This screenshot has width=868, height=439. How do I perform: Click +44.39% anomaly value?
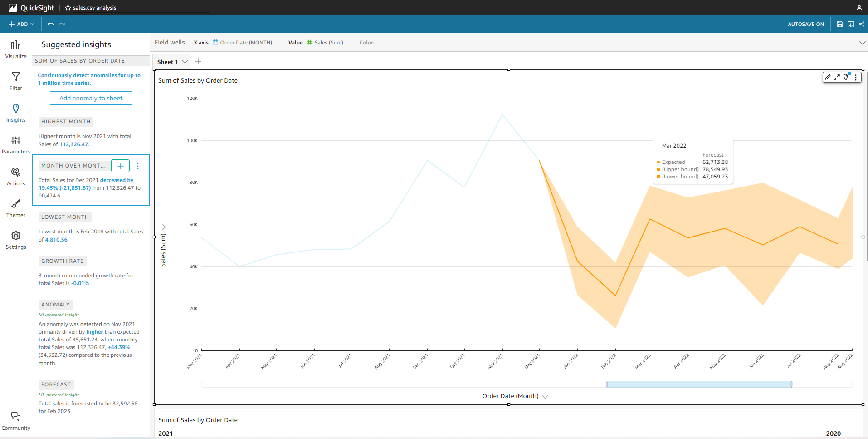[x=119, y=347]
